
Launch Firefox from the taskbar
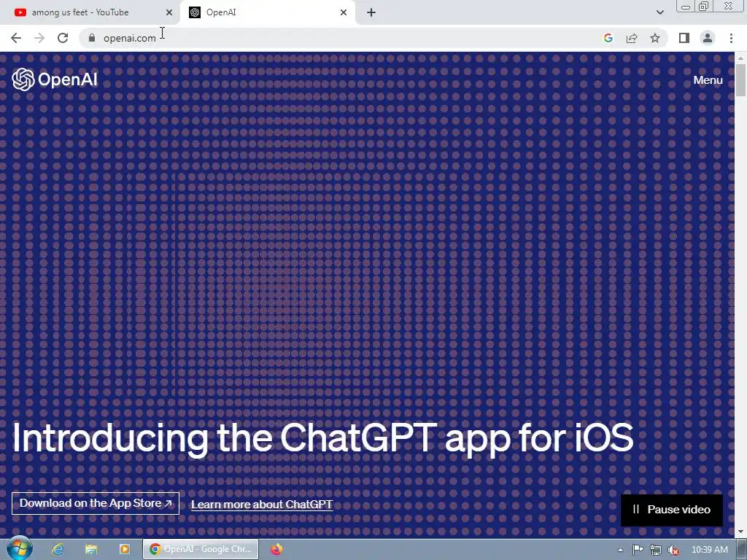click(276, 549)
